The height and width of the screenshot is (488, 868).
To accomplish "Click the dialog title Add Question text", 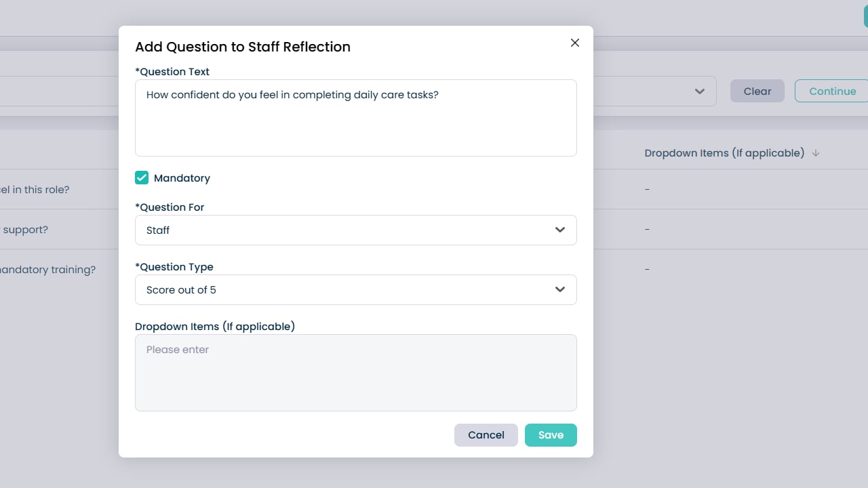I will coord(243,47).
